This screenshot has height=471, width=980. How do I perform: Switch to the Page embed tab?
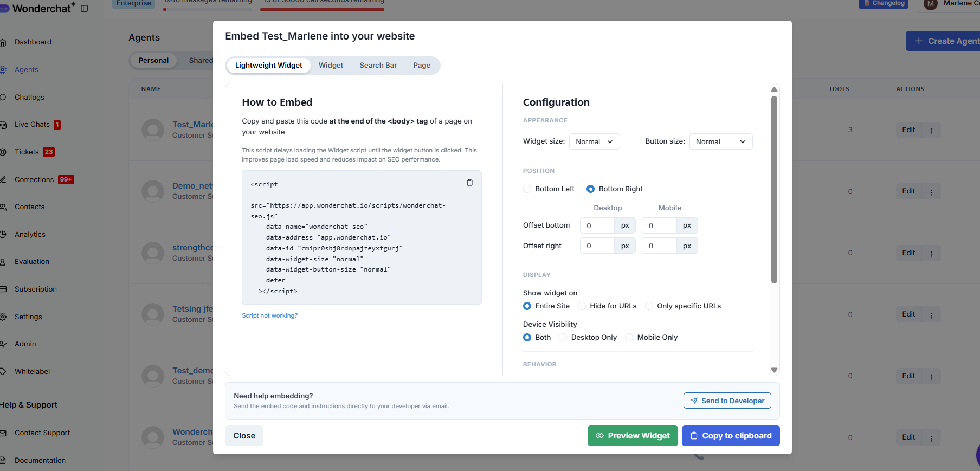click(x=421, y=66)
